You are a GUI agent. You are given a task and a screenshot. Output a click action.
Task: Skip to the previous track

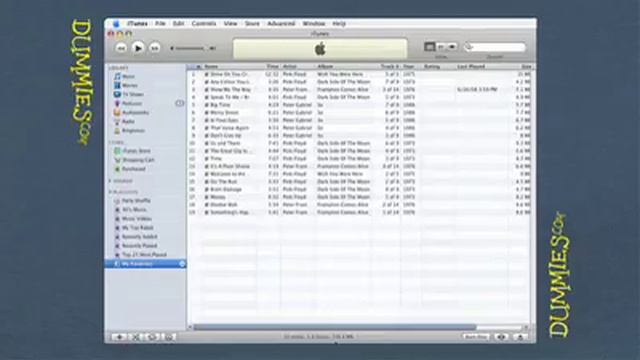(x=121, y=48)
